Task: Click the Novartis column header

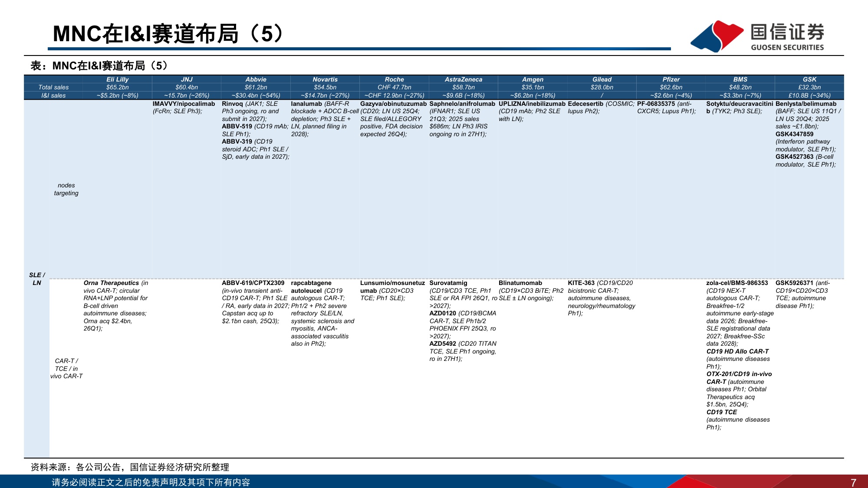Action: pyautogui.click(x=325, y=79)
